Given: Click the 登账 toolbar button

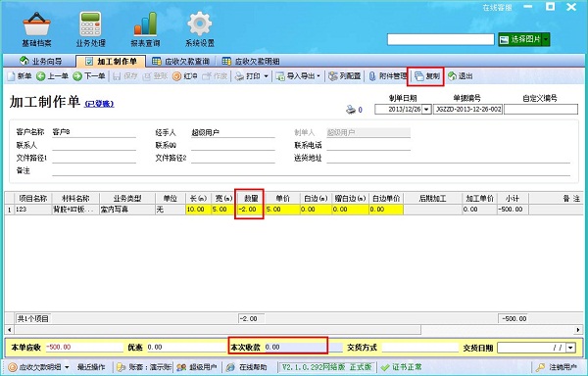Looking at the screenshot, I should click(155, 76).
